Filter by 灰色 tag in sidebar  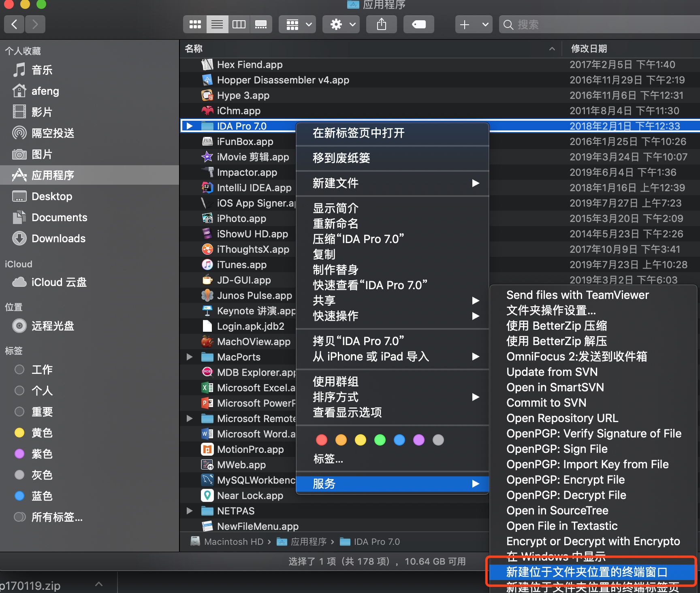pyautogui.click(x=90, y=475)
